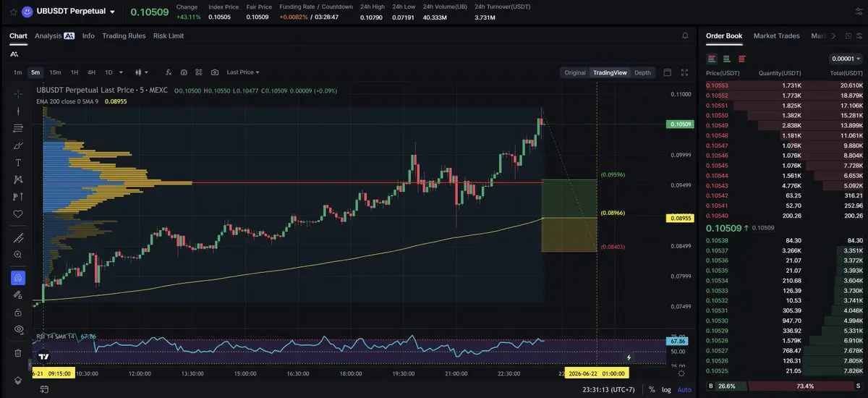868x398 pixels.
Task: Switch to the Market Trades tab
Action: (x=776, y=35)
